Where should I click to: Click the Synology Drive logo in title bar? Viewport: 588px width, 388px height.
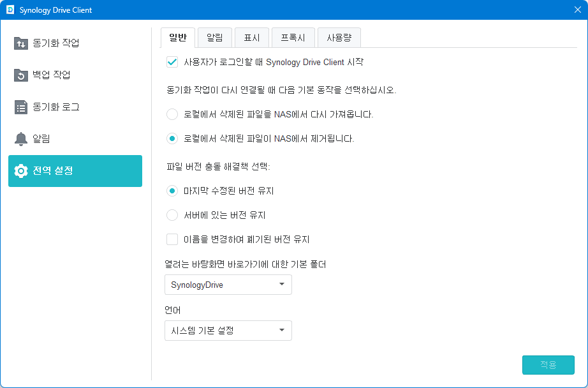click(x=10, y=10)
